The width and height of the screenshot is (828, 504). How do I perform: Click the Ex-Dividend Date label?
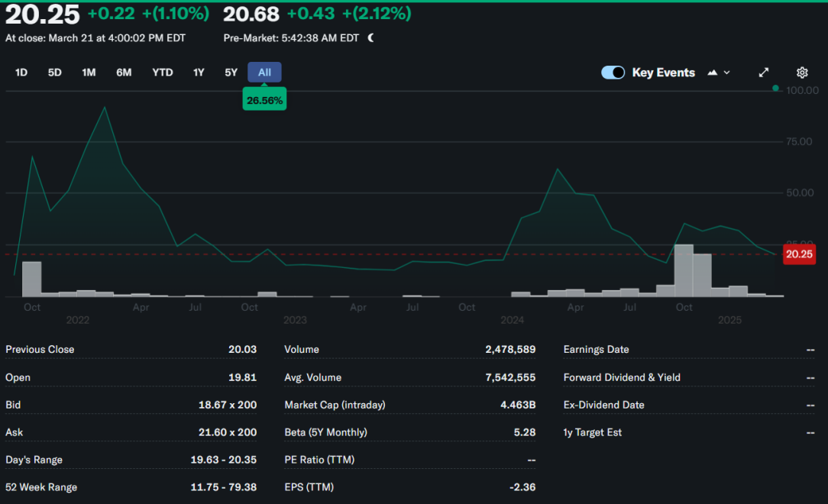(603, 405)
